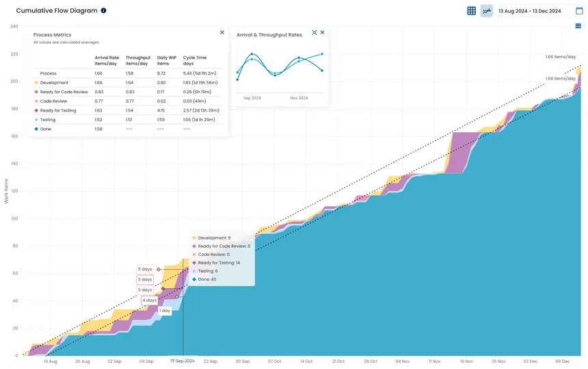The image size is (588, 369).
Task: Click Code Review cycle time 0.03 (49m)
Action: coord(194,101)
